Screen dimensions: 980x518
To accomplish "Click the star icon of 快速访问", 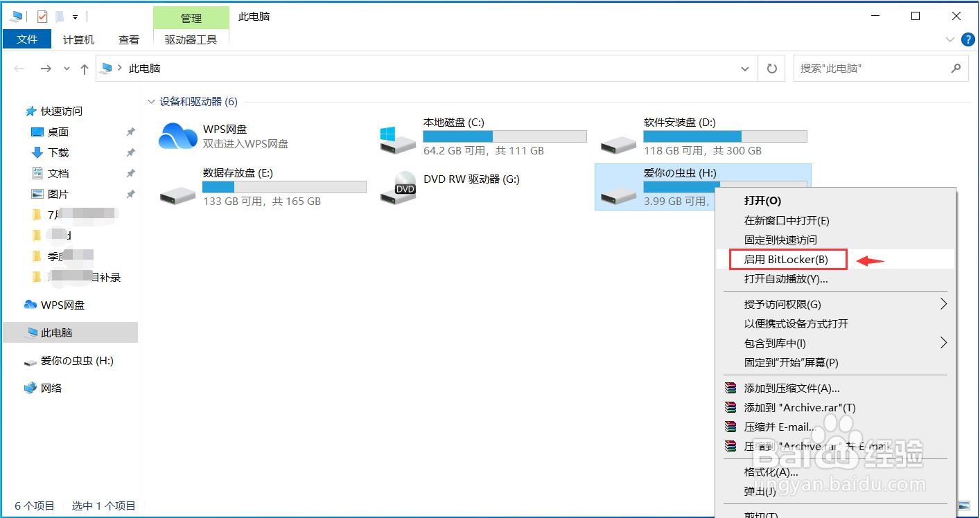I will tap(30, 111).
